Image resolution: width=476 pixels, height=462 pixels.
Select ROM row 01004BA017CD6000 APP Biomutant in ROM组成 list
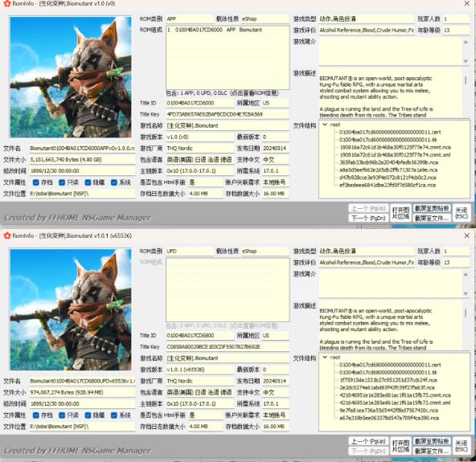(x=227, y=30)
